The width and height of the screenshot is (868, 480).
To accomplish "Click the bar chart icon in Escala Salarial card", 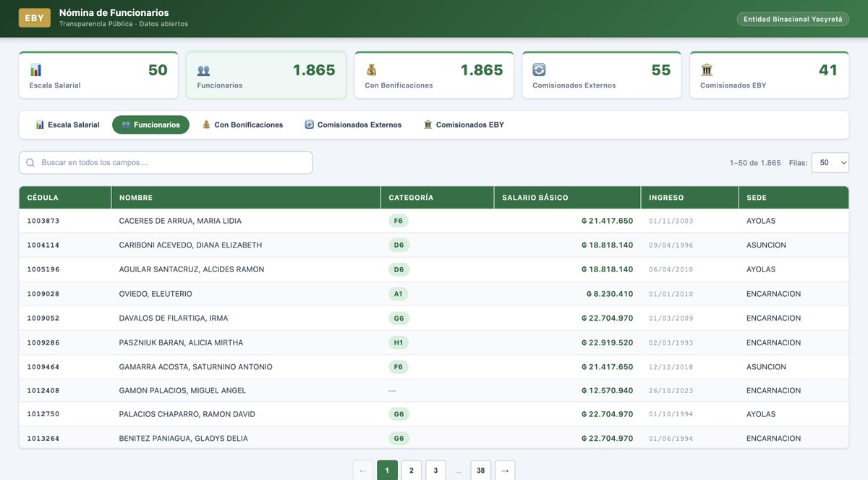I will (35, 70).
